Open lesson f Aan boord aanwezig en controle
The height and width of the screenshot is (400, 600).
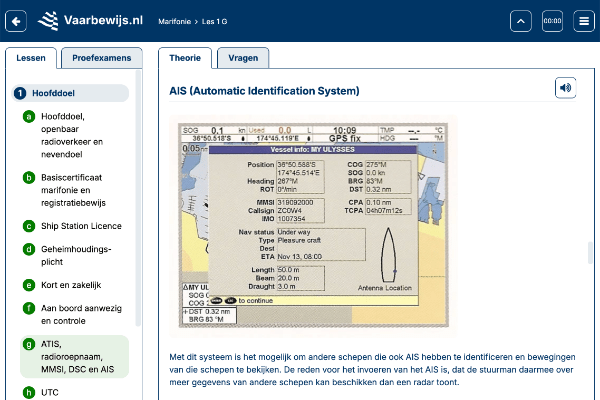click(x=75, y=314)
